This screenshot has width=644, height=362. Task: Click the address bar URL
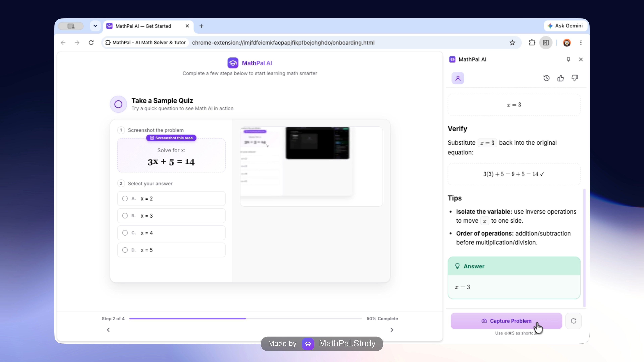[283, 43]
